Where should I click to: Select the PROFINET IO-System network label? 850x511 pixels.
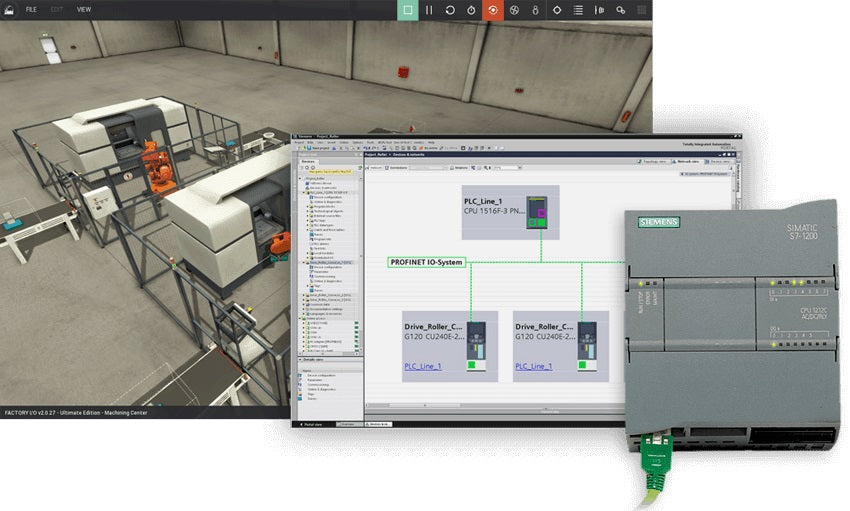point(428,262)
